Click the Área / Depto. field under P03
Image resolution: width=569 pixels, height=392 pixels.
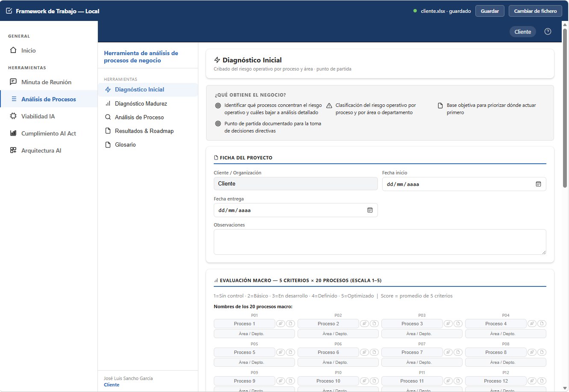(422, 334)
